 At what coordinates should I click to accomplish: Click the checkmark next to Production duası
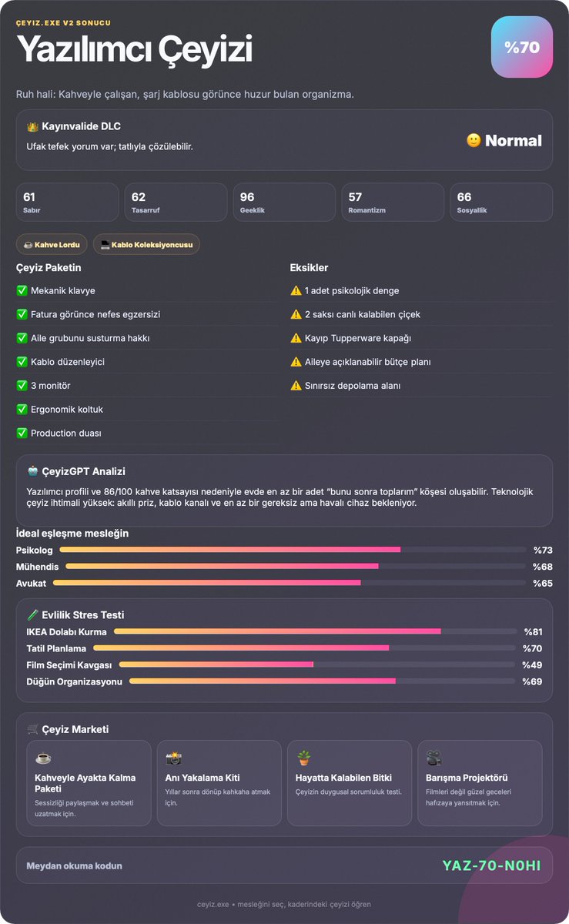point(22,433)
